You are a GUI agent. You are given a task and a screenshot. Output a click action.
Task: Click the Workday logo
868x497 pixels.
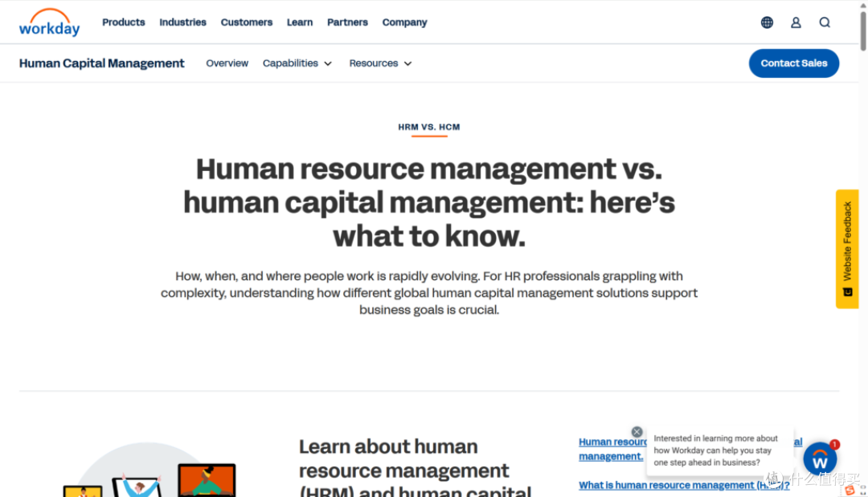point(49,22)
